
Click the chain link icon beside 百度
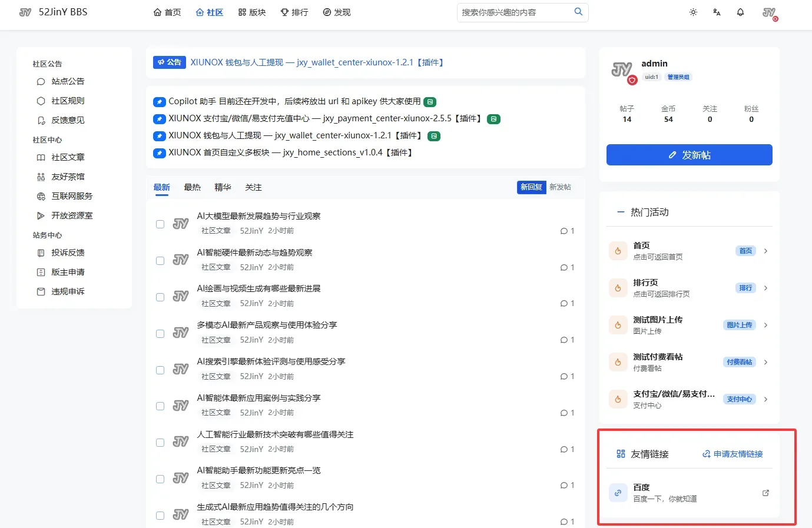coord(618,493)
